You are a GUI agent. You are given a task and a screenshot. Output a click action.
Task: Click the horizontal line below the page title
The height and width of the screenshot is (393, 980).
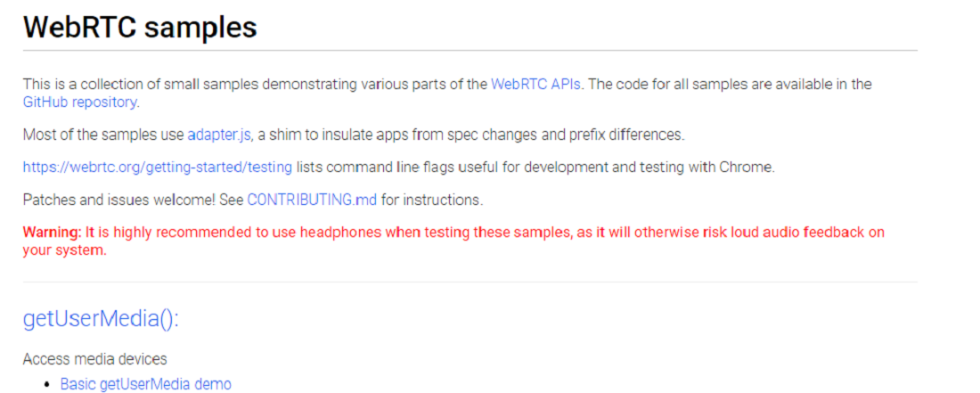pos(470,50)
